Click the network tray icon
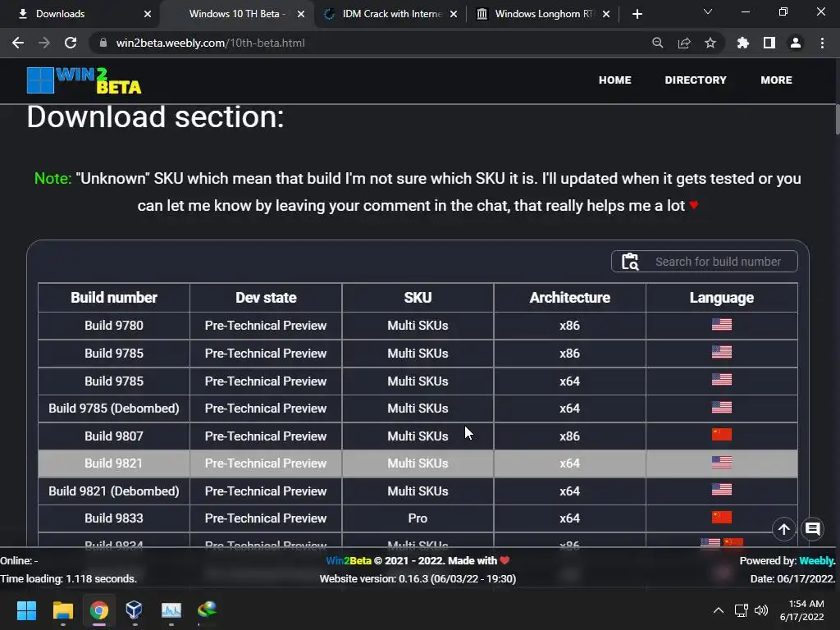 pyautogui.click(x=741, y=610)
